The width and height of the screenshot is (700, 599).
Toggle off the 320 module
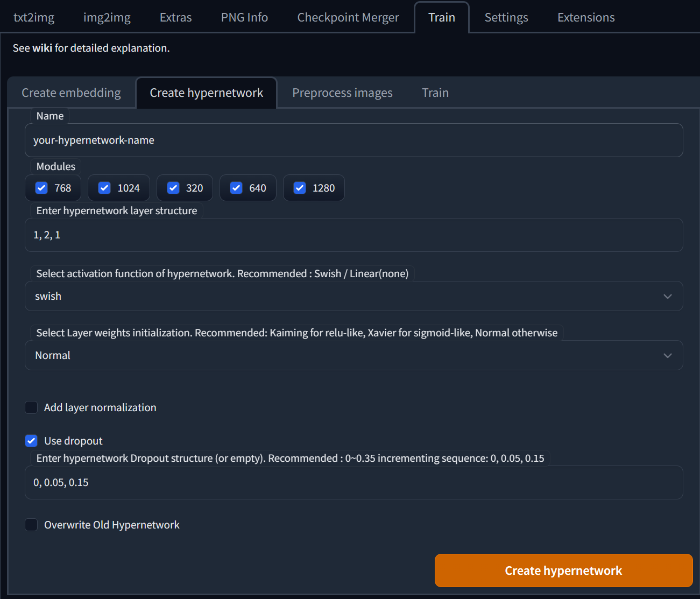coord(173,188)
